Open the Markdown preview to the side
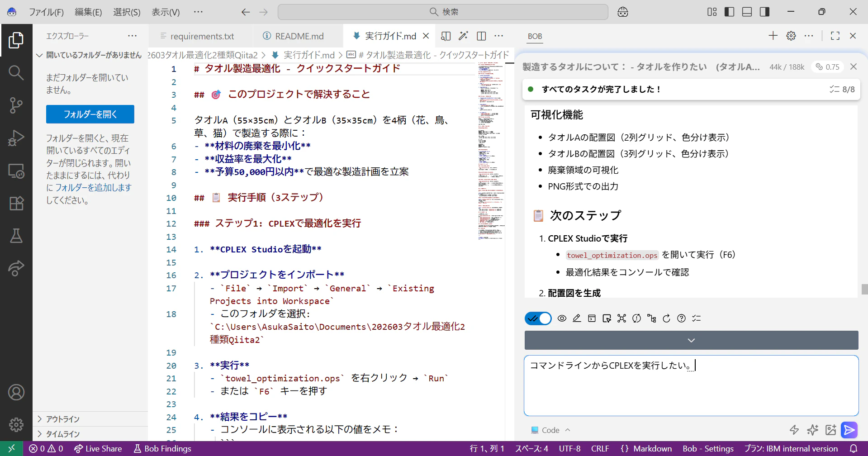The width and height of the screenshot is (868, 456). (x=446, y=36)
